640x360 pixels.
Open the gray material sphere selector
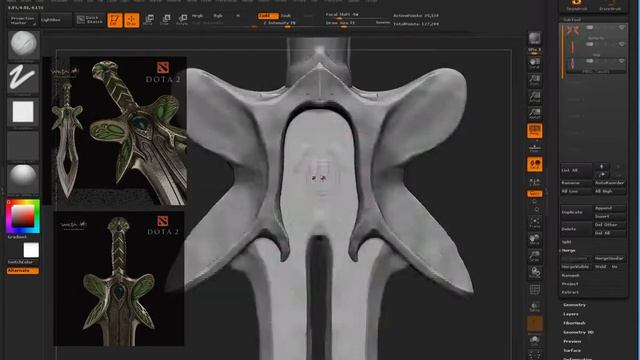23,179
